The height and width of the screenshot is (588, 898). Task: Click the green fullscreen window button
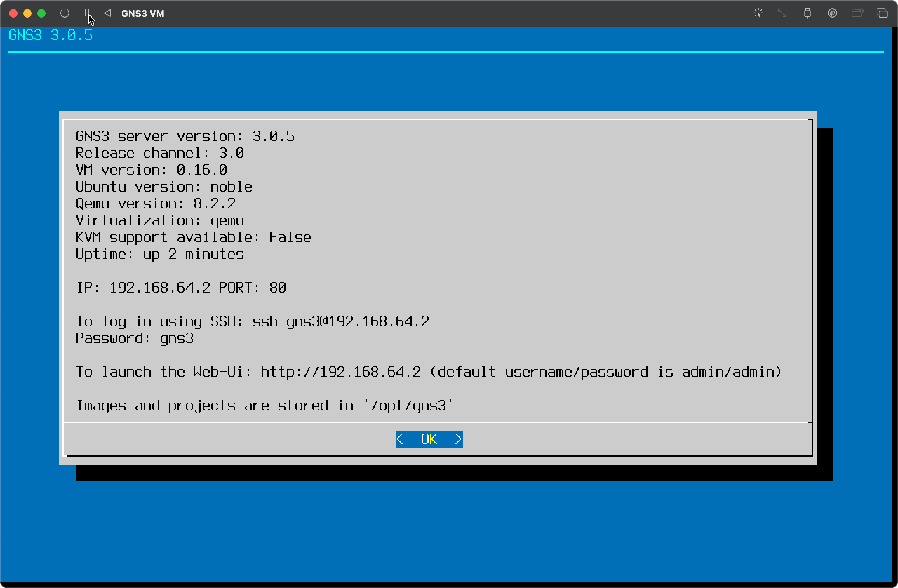41,14
